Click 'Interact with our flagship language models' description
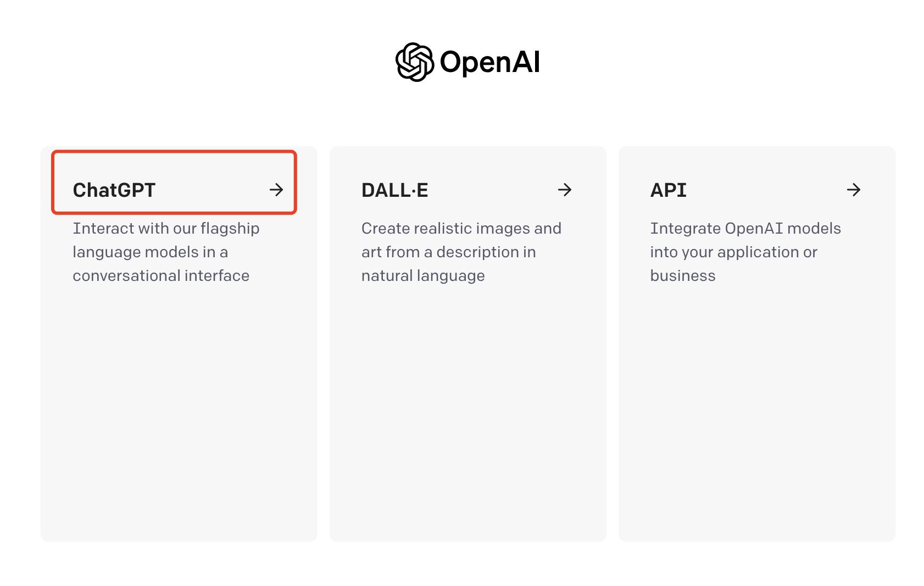The image size is (924, 586). click(166, 252)
